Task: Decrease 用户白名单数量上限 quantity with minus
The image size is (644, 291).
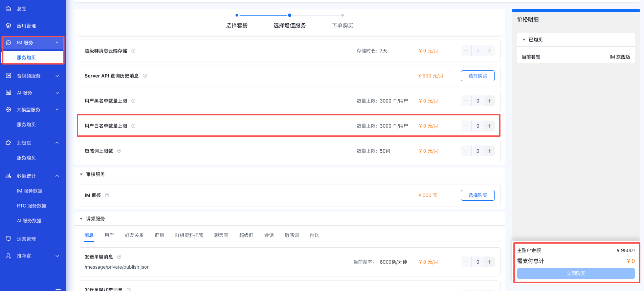Action: (466, 126)
